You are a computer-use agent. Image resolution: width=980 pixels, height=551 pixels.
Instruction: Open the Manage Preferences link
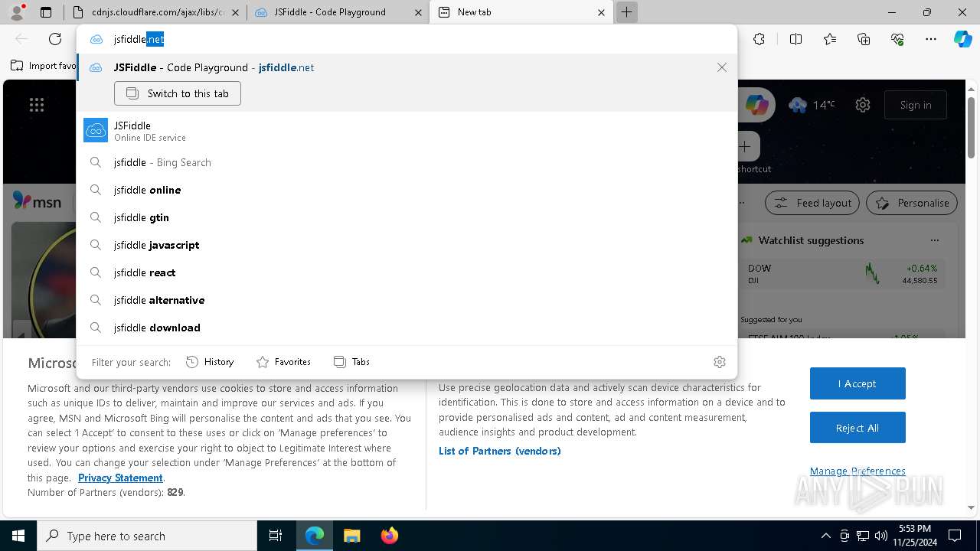857,471
